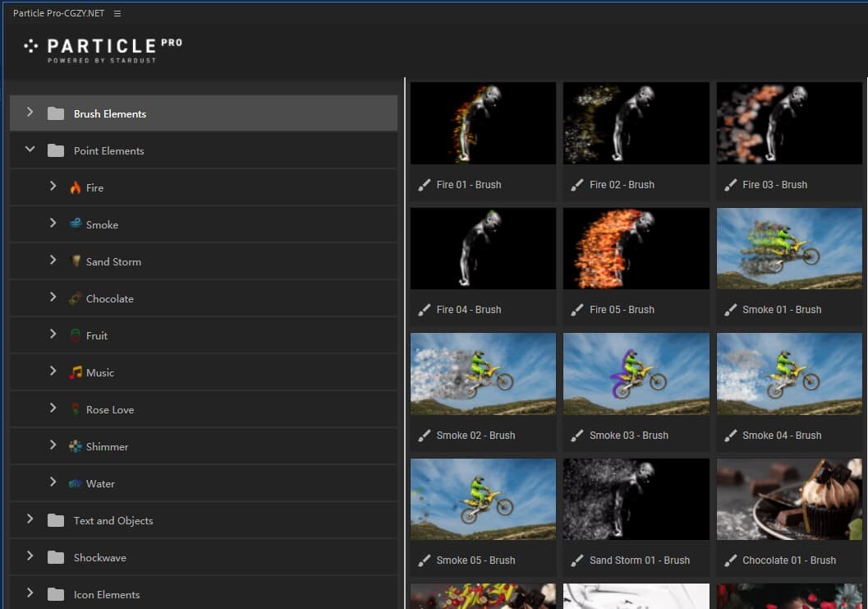Pick the Smoke 03 - Brush preview

pos(636,374)
